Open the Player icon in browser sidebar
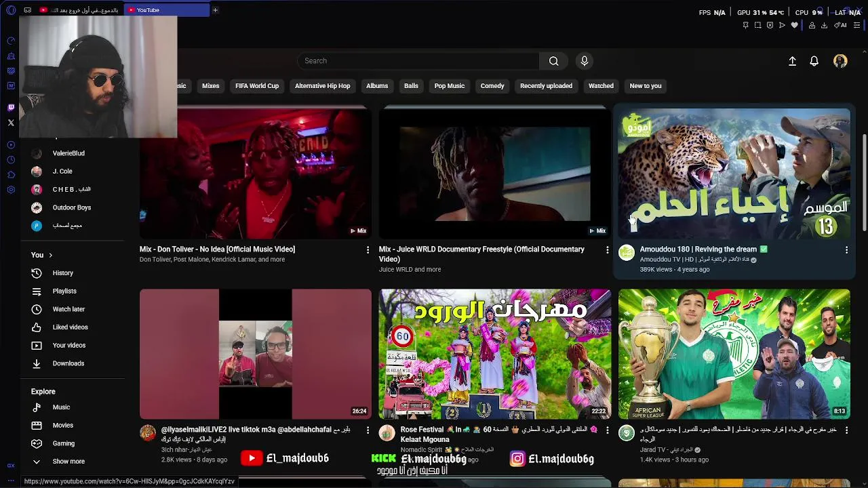 (x=11, y=145)
